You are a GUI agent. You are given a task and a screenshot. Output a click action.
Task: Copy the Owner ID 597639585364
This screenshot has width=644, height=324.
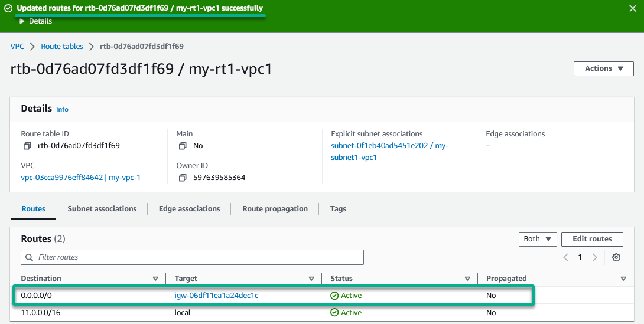point(183,178)
